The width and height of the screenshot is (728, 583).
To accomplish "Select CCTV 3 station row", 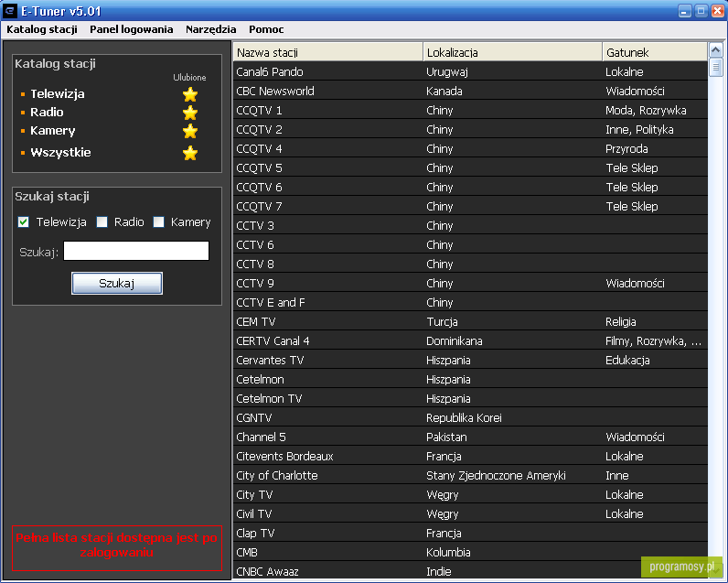I will pos(470,226).
